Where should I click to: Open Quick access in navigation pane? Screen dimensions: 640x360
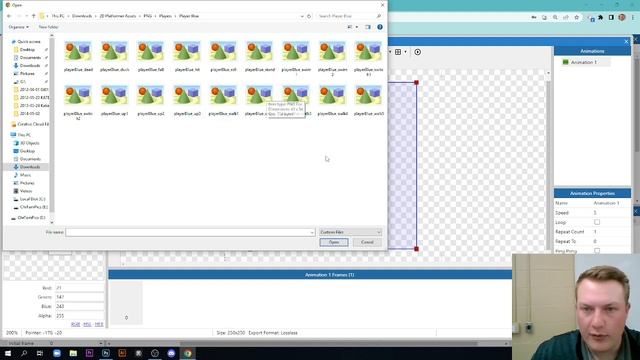tap(29, 42)
